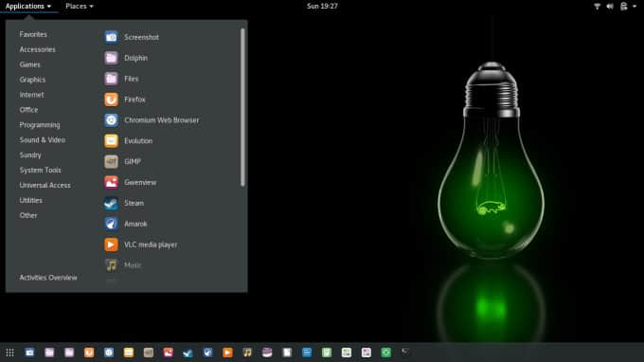Select the Programming category
This screenshot has height=362, width=644.
point(40,125)
